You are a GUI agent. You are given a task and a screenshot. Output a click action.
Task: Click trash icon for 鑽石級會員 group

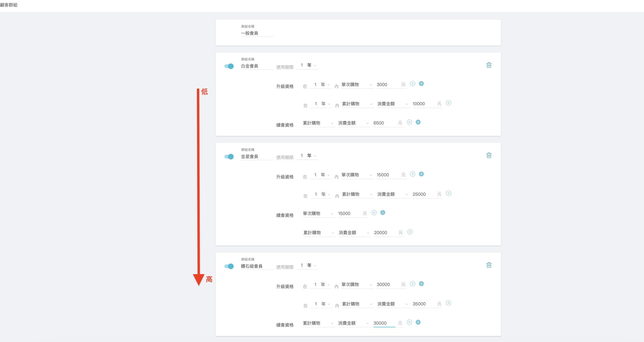[489, 265]
